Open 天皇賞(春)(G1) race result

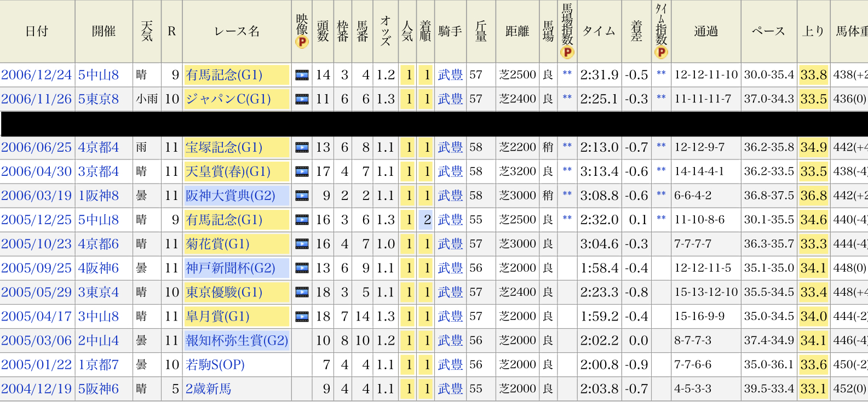click(228, 171)
